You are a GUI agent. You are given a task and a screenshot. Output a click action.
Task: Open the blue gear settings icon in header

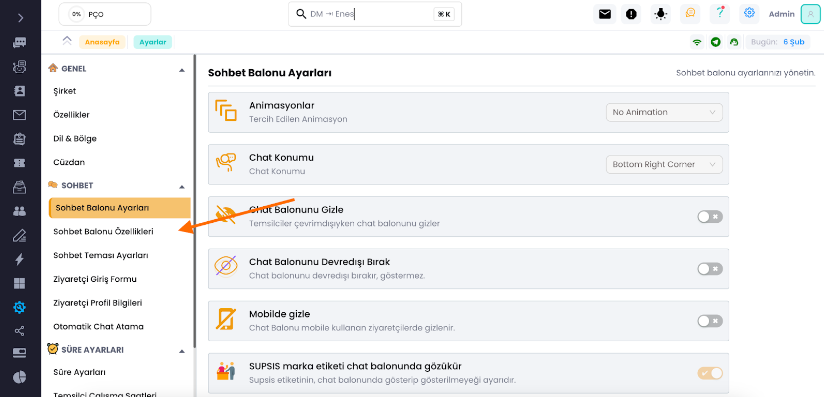tap(749, 14)
